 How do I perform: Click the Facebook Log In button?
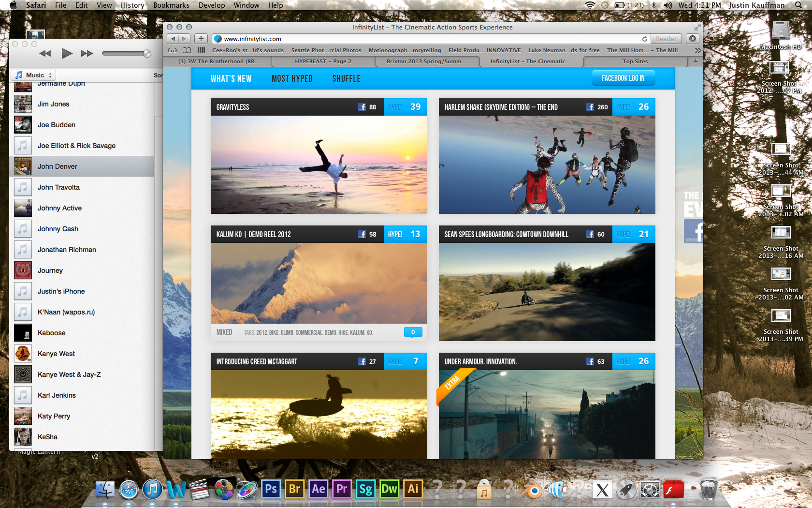point(623,78)
